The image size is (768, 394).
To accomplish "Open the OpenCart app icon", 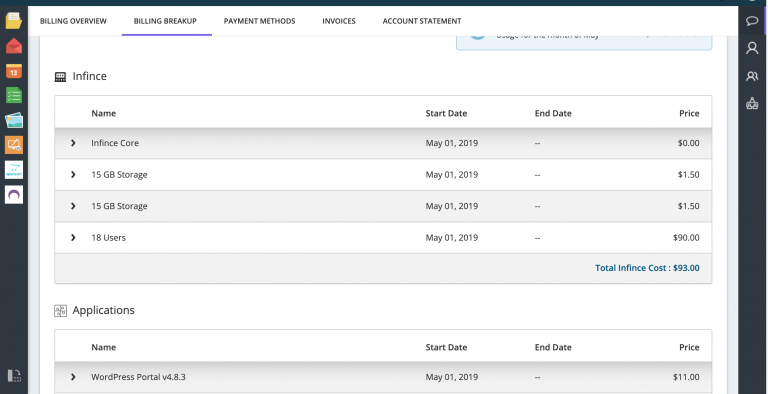I will coord(14,170).
